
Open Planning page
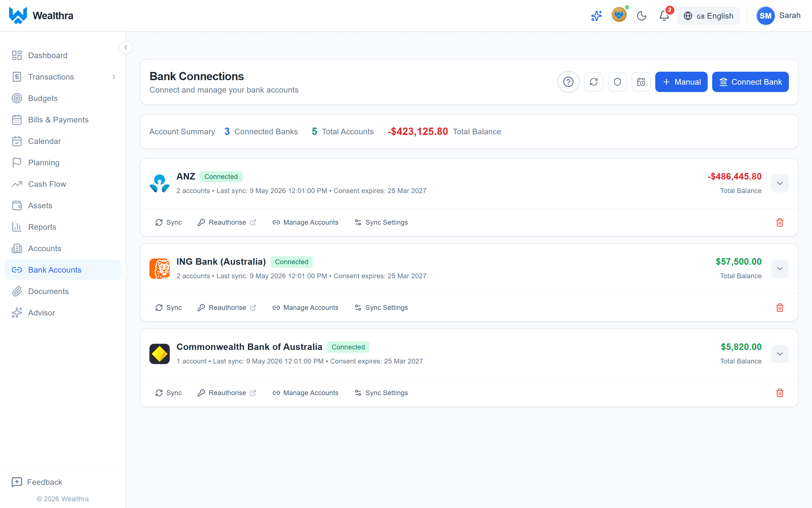point(63,163)
